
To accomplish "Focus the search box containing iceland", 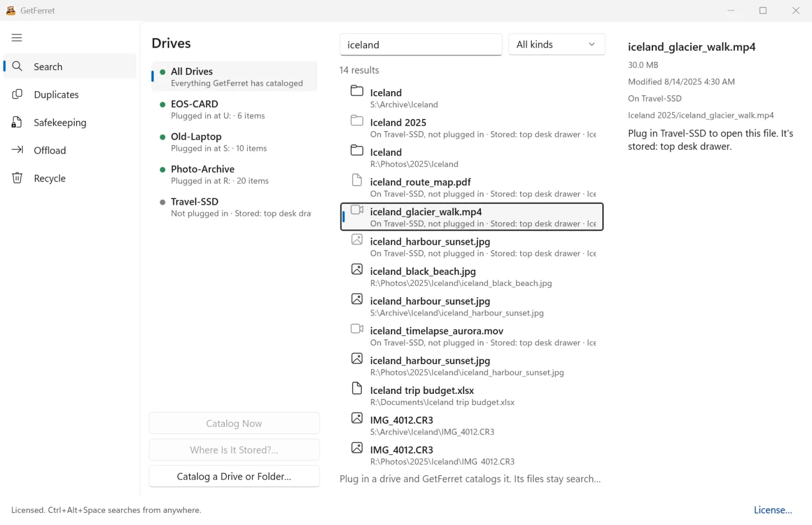I will (421, 45).
